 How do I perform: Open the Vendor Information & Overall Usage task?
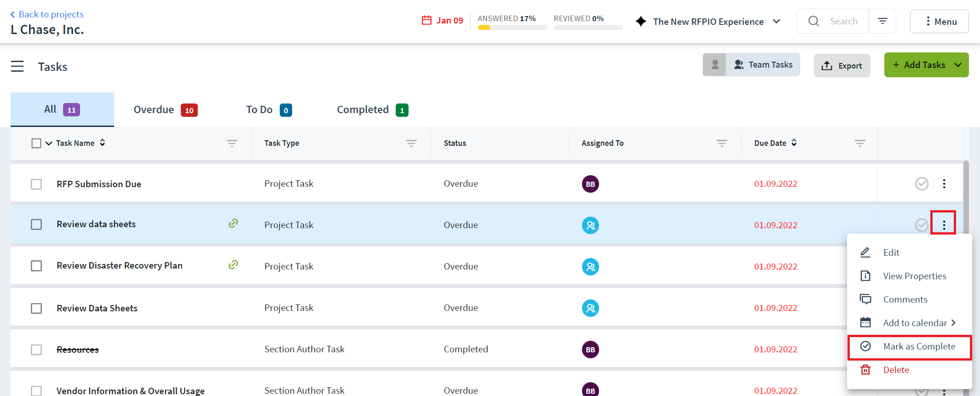(131, 390)
